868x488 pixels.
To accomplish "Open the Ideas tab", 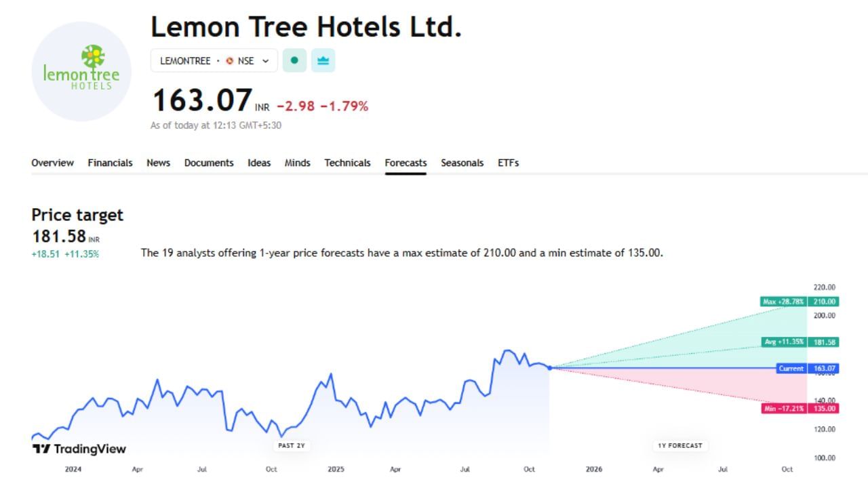I will click(x=259, y=163).
